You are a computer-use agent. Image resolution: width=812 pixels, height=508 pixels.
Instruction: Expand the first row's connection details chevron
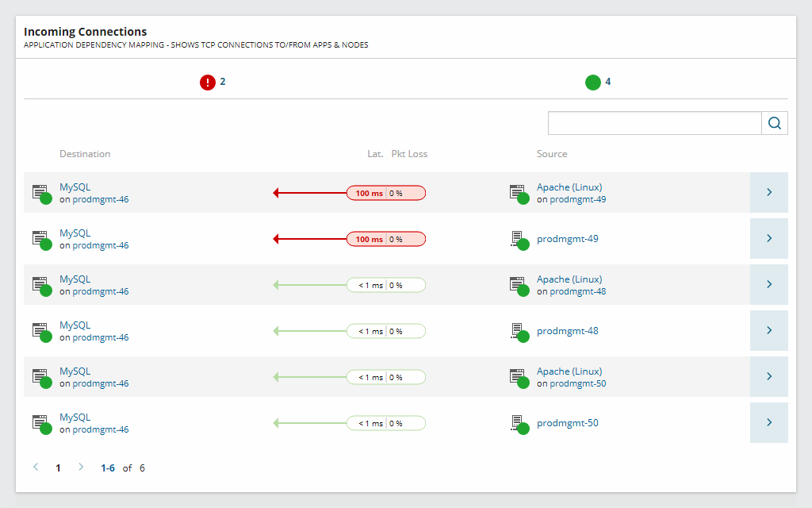[769, 193]
